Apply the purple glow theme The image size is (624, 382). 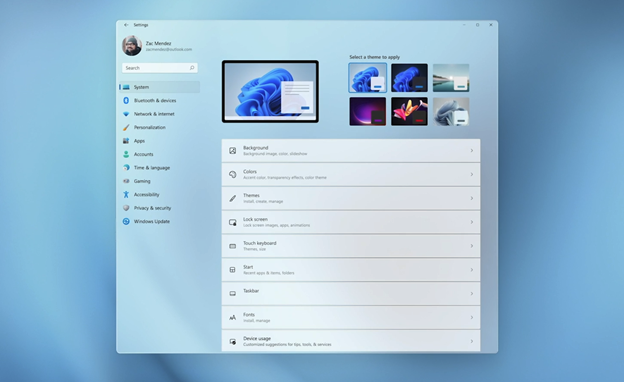[367, 112]
